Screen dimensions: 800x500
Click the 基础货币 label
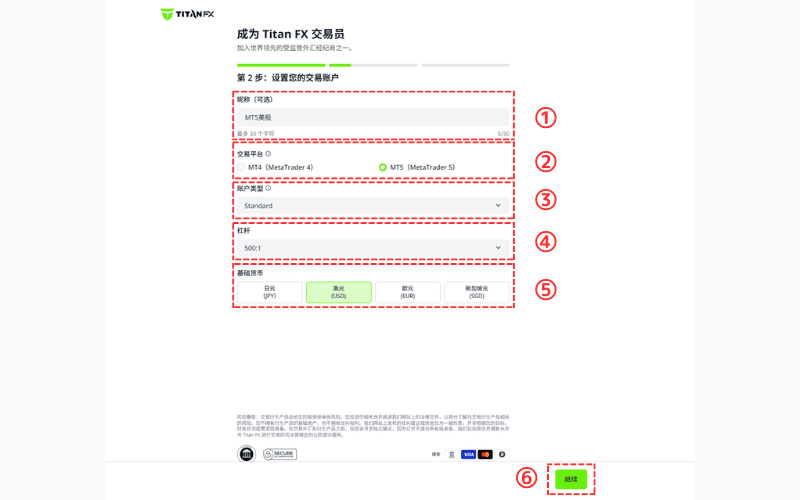[250, 273]
